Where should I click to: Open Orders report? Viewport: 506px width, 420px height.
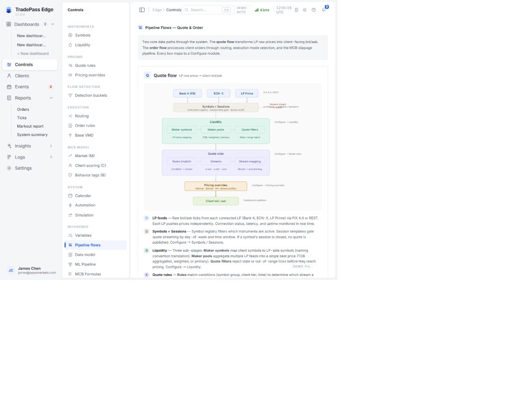[x=23, y=109]
